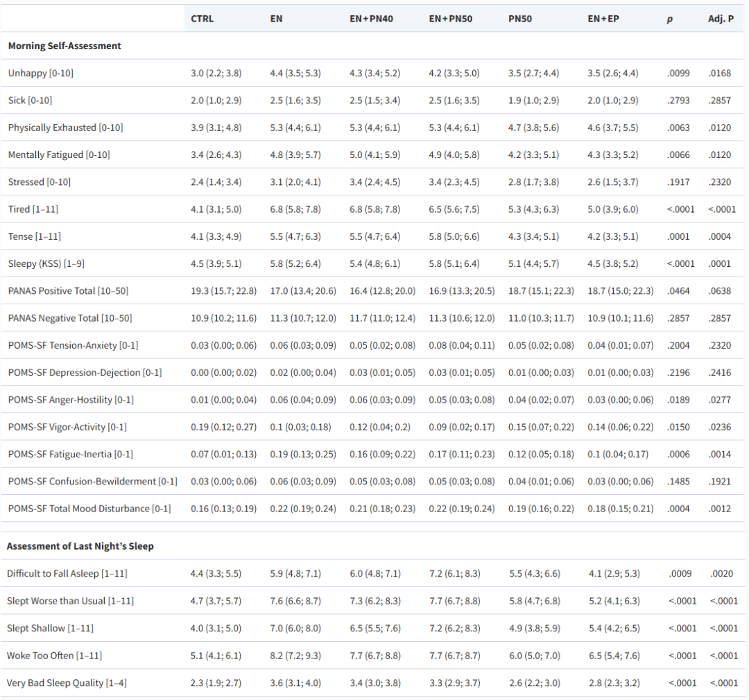Click the Physically Exhausted [0-10] row label

66,128
